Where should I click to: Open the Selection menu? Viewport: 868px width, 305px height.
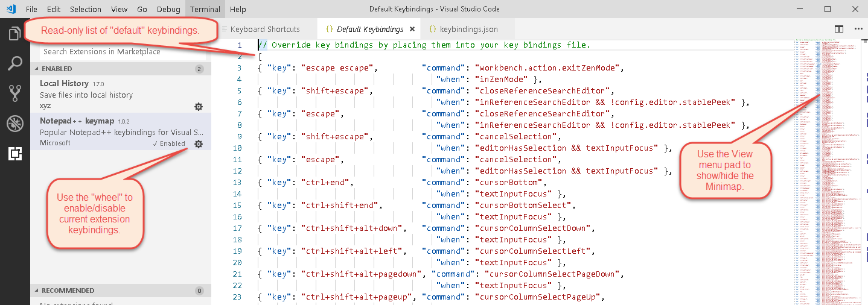click(86, 9)
